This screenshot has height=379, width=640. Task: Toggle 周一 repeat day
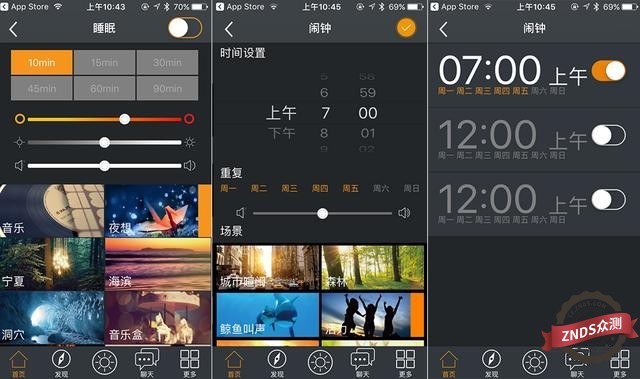coord(228,188)
